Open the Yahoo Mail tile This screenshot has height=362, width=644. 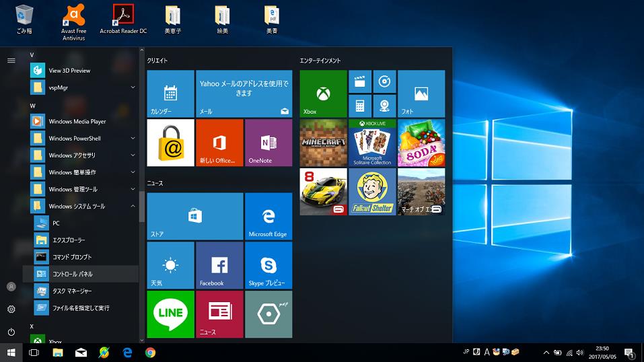[244, 94]
